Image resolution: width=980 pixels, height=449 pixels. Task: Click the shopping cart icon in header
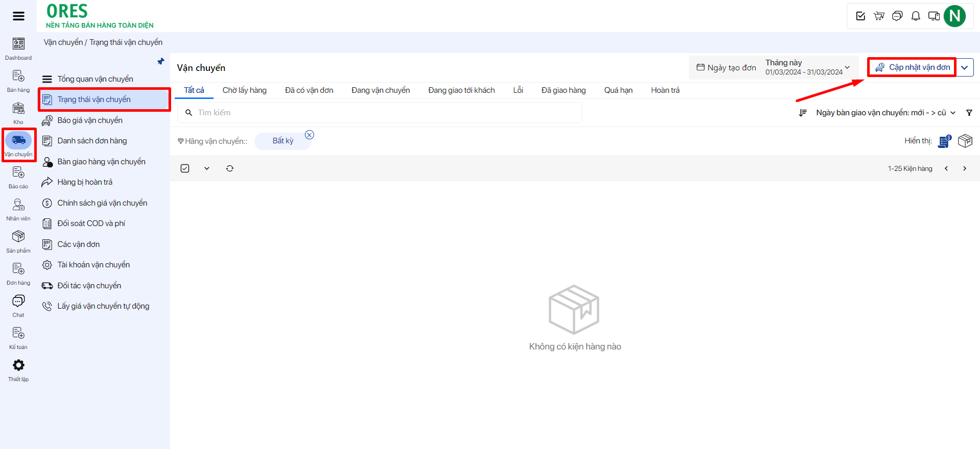(879, 16)
